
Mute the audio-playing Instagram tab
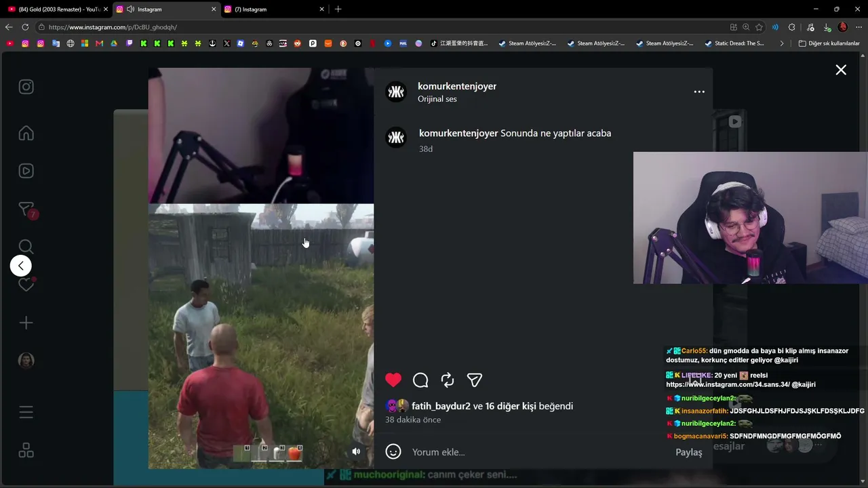[131, 9]
